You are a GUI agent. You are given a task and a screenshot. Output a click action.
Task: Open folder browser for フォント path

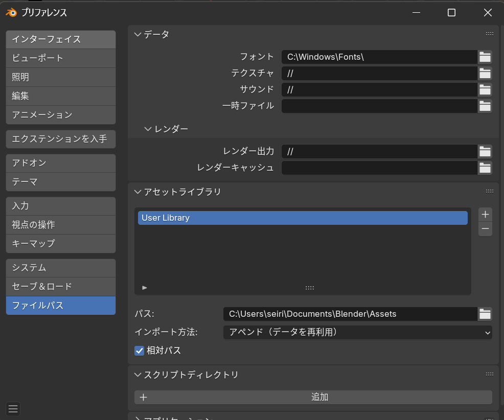485,57
